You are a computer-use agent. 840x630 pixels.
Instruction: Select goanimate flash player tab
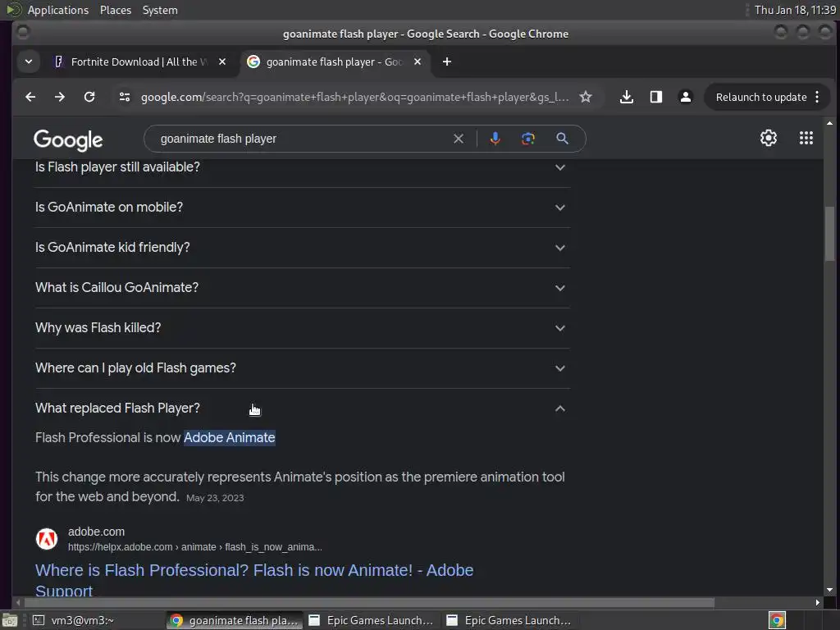point(335,62)
